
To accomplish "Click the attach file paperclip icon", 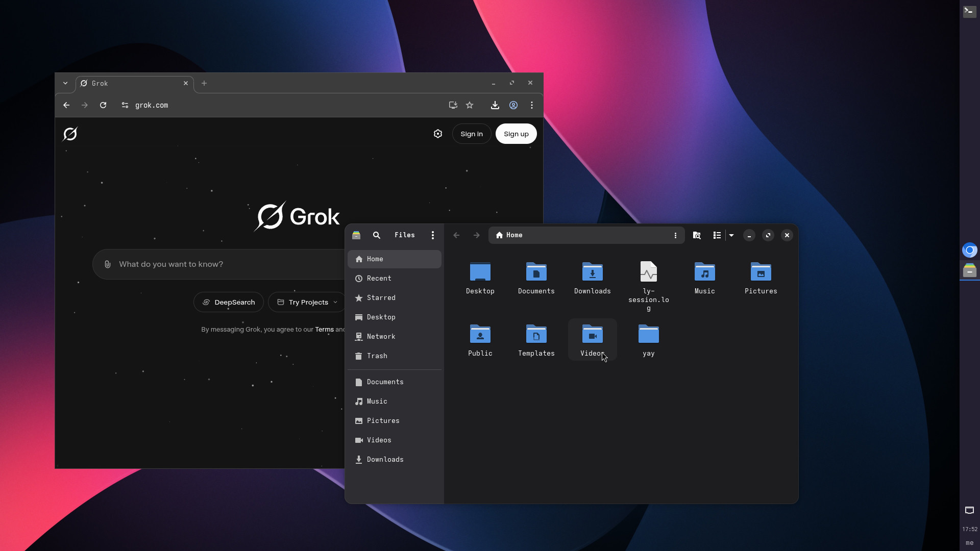I will tap(107, 264).
